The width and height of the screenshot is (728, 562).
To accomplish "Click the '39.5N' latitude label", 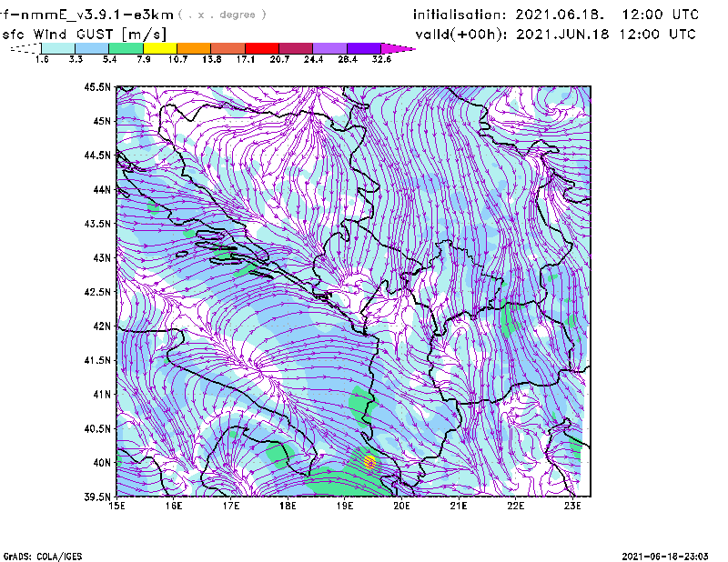I will [97, 497].
